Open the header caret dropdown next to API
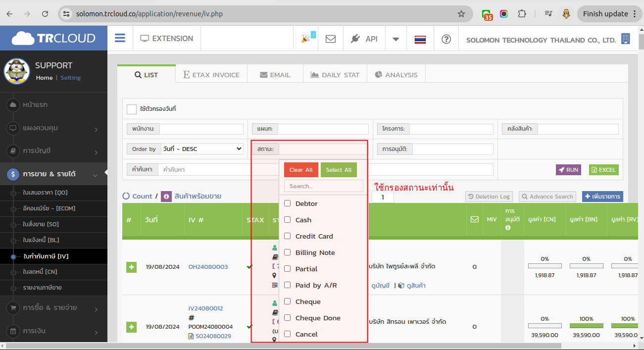The height and width of the screenshot is (350, 644). tap(396, 39)
